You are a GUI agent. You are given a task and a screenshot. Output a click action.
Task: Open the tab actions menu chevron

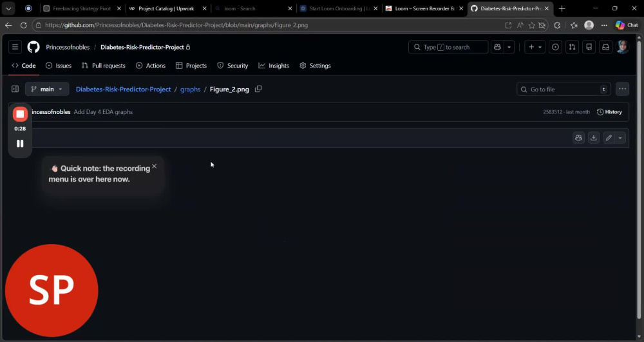8,8
